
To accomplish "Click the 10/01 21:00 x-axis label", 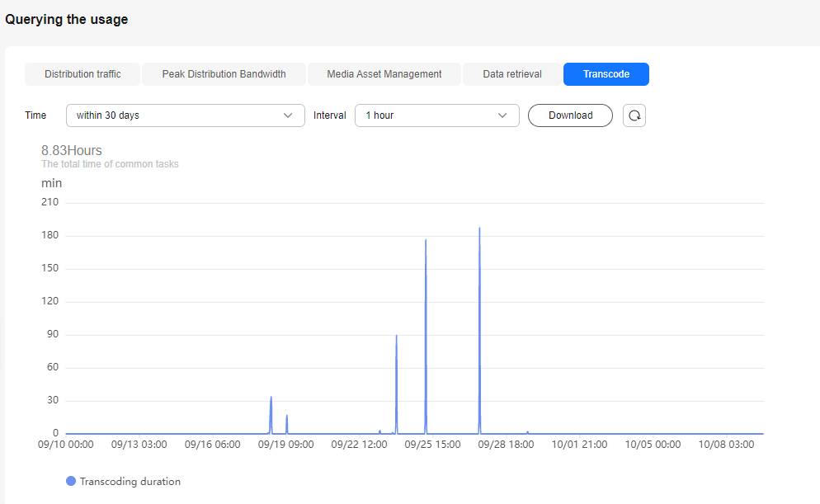I will pos(579,445).
